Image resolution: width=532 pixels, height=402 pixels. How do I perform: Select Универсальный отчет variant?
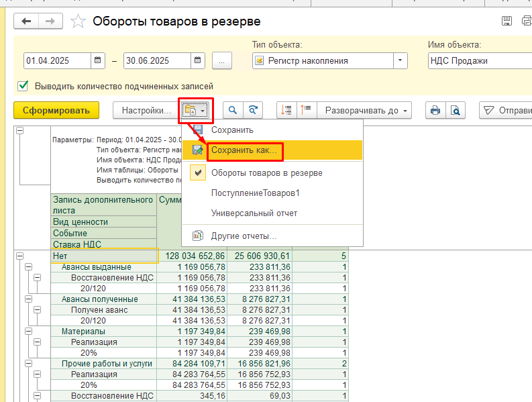click(272, 213)
